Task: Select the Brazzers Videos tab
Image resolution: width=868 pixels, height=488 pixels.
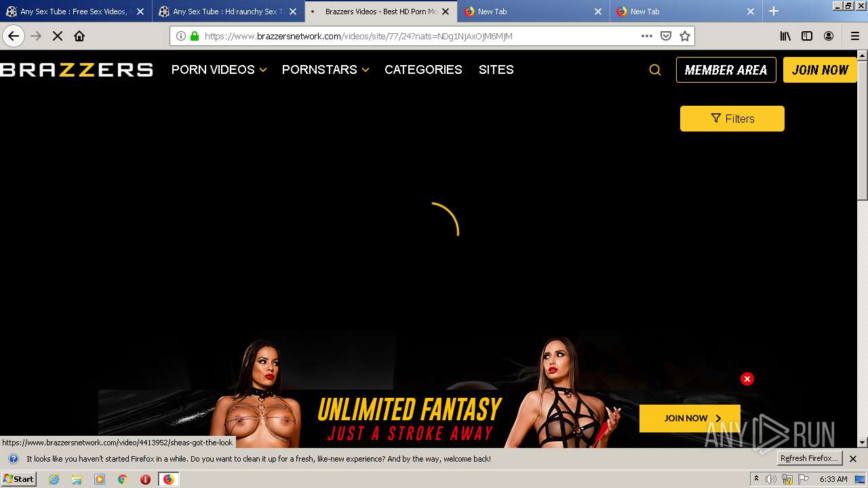Action: [381, 12]
